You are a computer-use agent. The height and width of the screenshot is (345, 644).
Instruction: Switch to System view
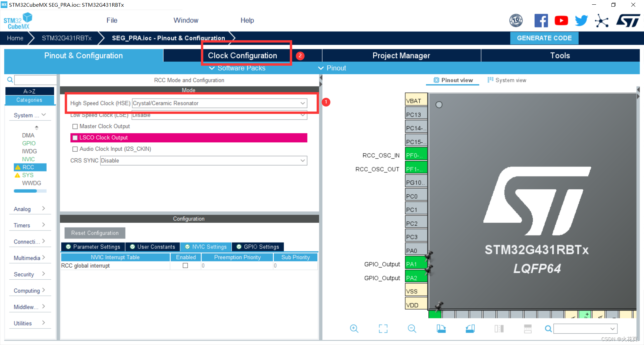click(507, 80)
